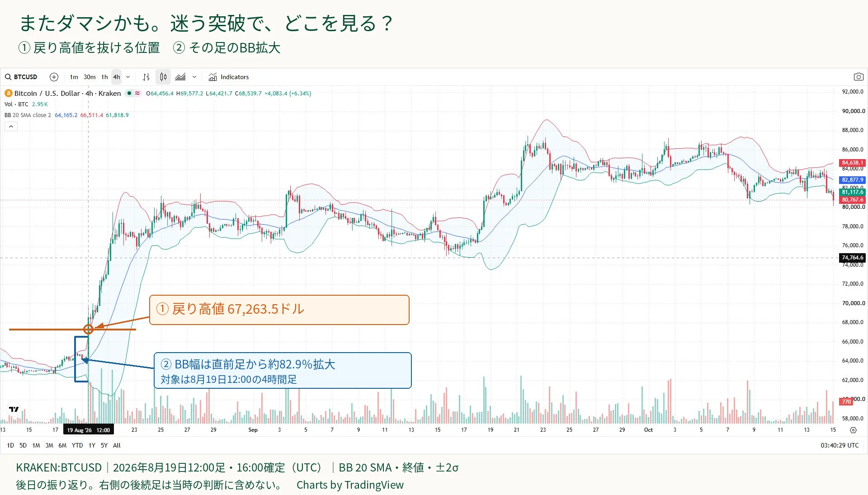Click the Oct label on time axis
Screen dimensions: 868x495
[648, 430]
